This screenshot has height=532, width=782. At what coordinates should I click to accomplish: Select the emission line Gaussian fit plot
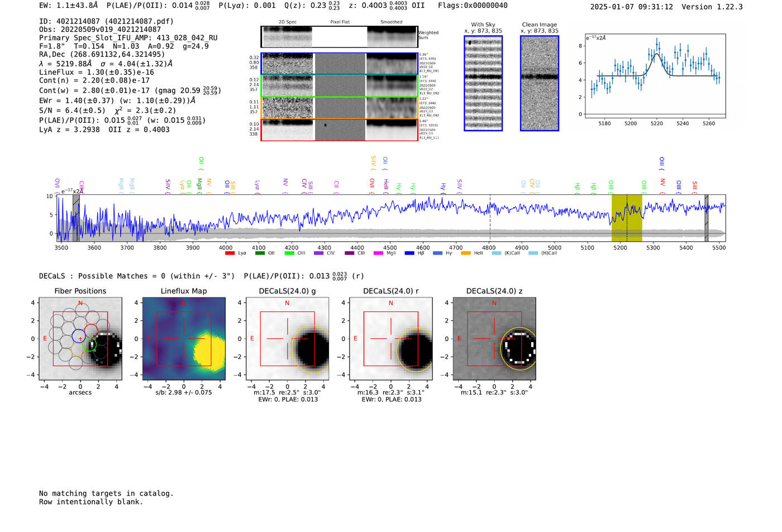point(655,76)
